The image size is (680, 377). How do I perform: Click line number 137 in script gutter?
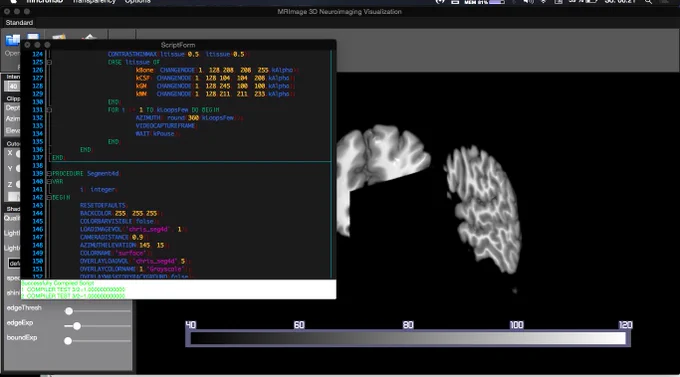38,157
